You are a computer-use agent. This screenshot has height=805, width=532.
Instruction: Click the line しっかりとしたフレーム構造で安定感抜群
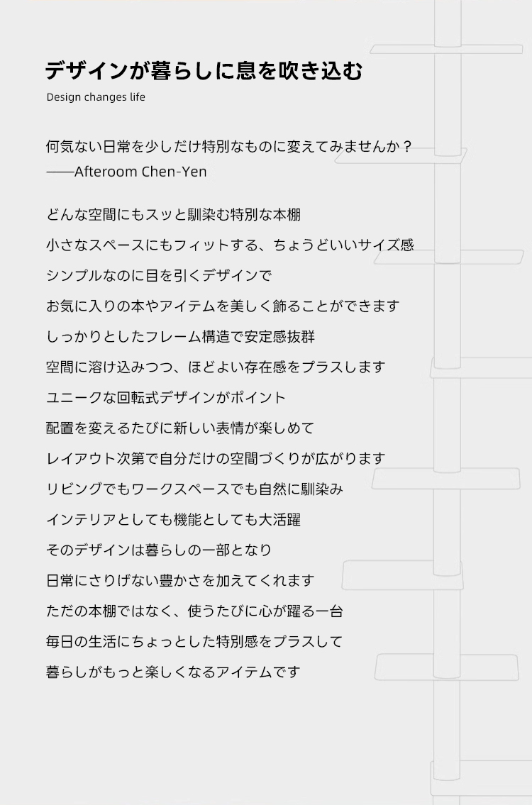pos(181,337)
